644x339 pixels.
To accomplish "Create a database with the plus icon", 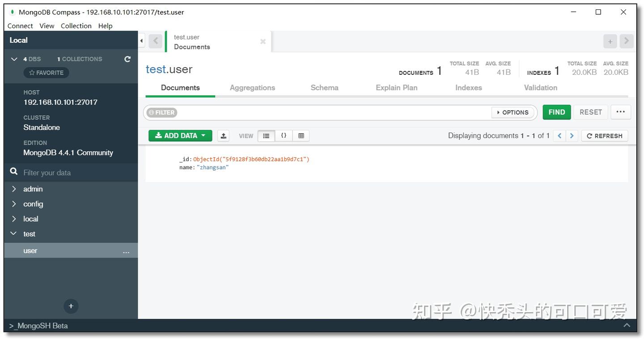I will (71, 306).
